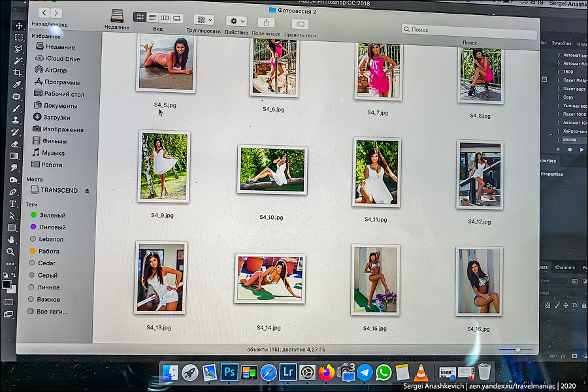Select the Polygonal Lasso tool
Screen dimensions: 588x392
pos(18,49)
